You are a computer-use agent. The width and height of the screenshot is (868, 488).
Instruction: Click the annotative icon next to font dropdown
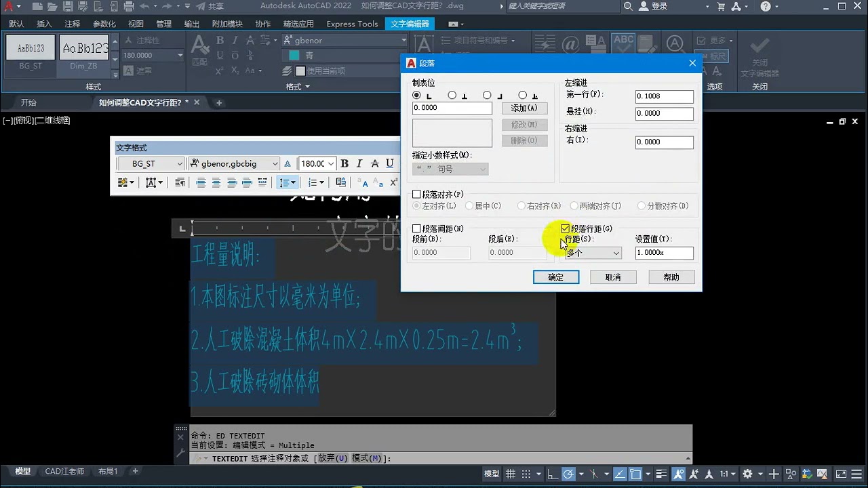pos(288,163)
